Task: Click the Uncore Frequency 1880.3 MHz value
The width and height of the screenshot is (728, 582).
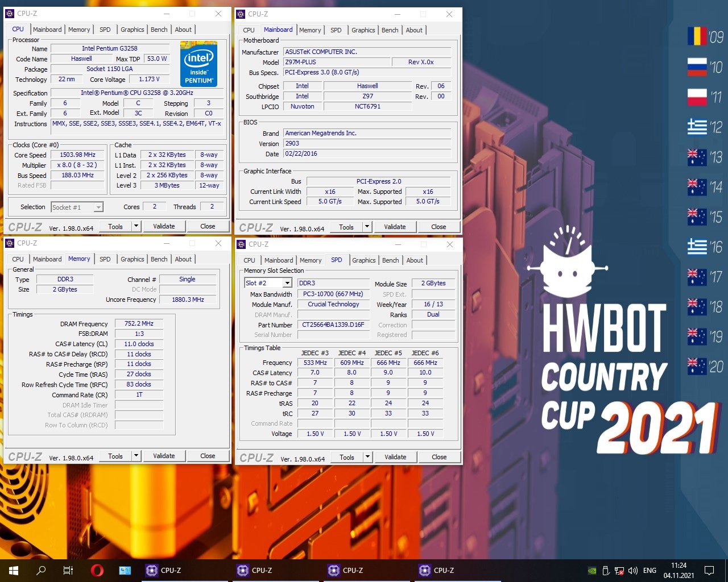Action: coord(188,300)
